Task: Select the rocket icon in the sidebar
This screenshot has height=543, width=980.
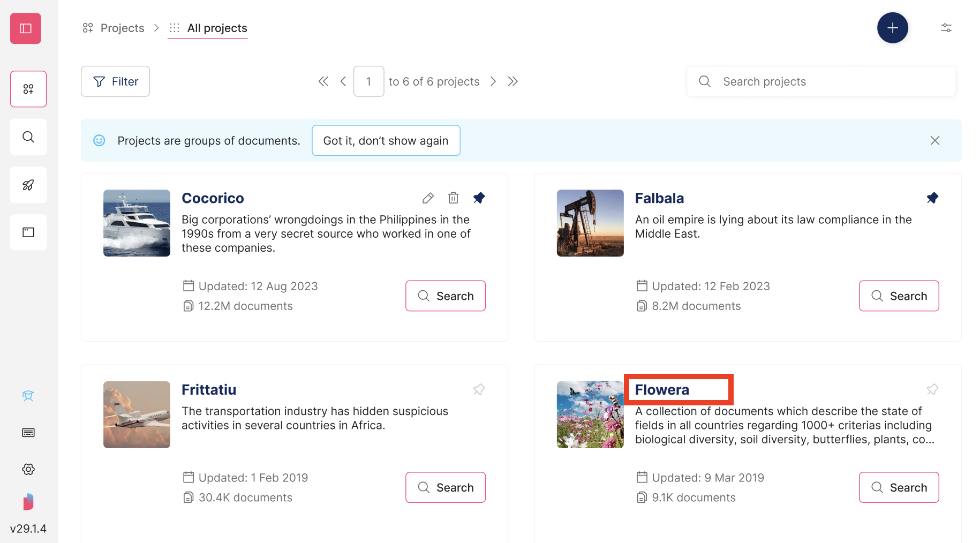Action: pyautogui.click(x=28, y=184)
